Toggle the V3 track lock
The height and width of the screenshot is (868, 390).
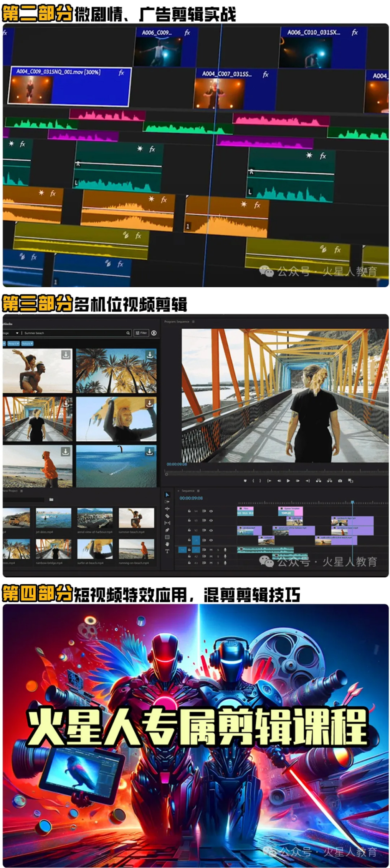(189, 520)
